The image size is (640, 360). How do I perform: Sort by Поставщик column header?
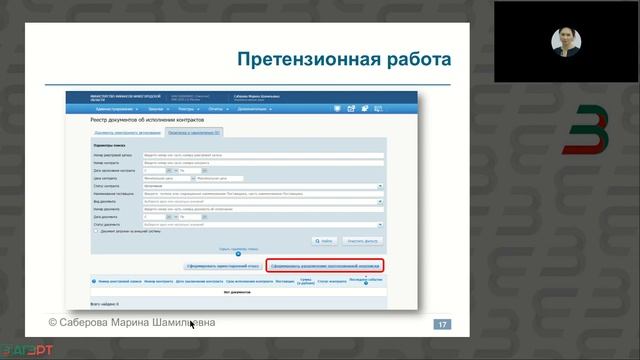[x=285, y=281]
